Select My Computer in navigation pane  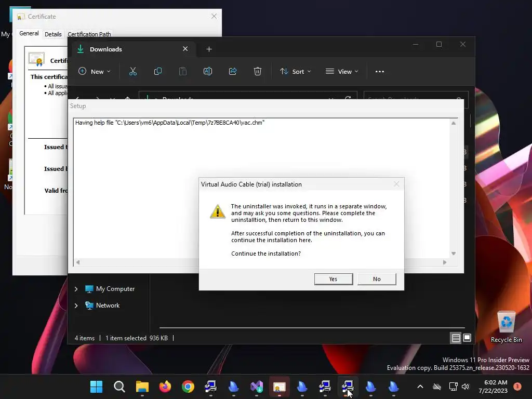pyautogui.click(x=110, y=289)
